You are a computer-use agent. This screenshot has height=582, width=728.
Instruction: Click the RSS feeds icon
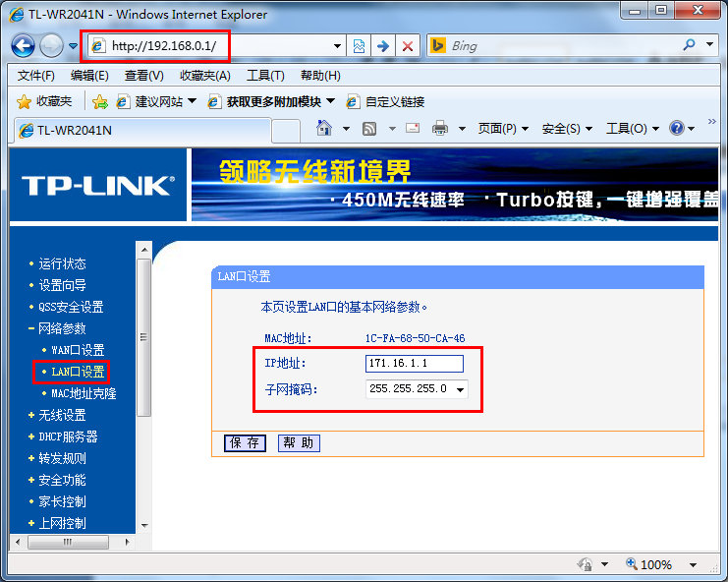[369, 128]
